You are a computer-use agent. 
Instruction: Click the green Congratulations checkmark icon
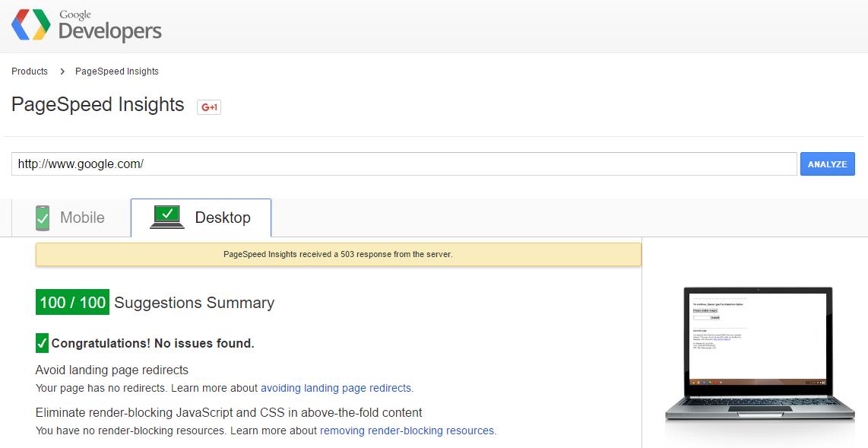(x=42, y=343)
